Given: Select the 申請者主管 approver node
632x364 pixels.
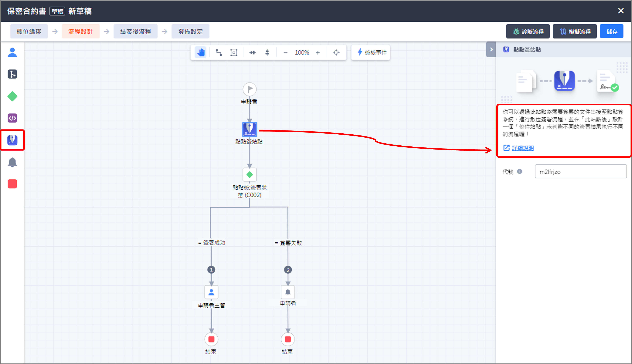Looking at the screenshot, I should point(211,292).
